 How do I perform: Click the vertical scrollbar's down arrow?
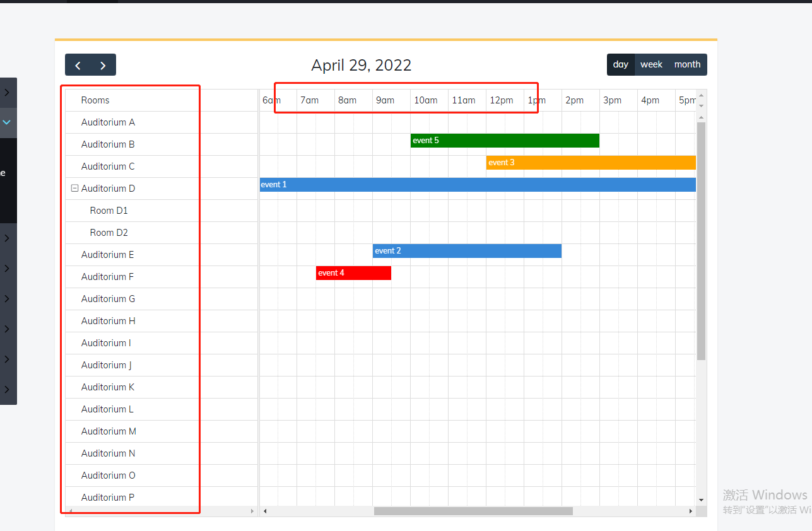pos(701,499)
